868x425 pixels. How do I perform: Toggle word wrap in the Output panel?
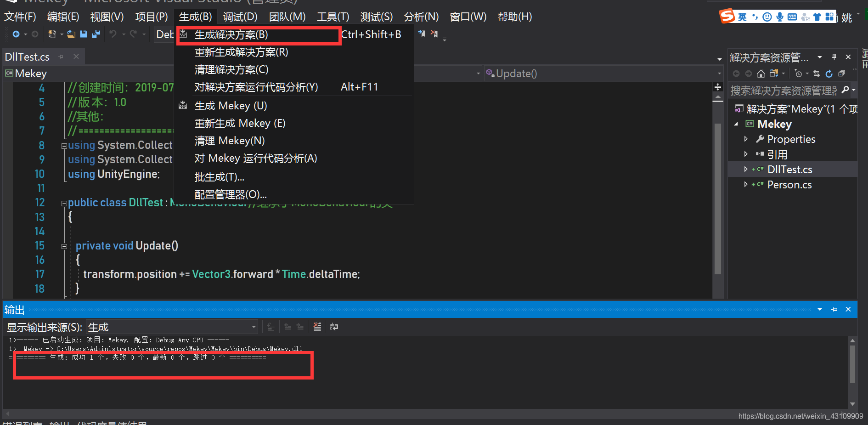point(334,327)
